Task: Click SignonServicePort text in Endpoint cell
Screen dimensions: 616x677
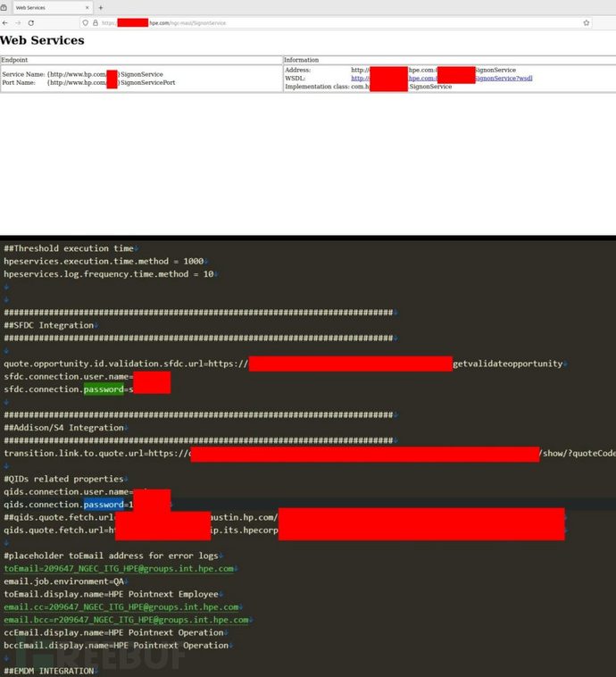Action: tap(147, 82)
